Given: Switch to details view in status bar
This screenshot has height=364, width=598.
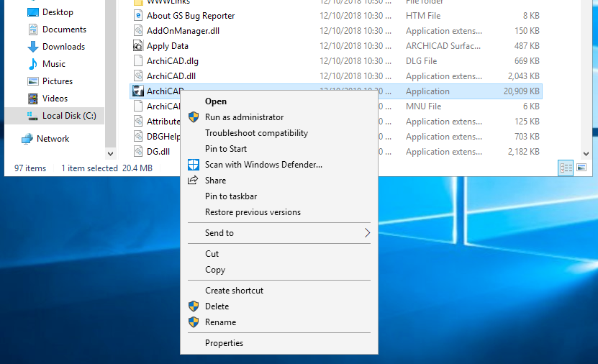Looking at the screenshot, I should [566, 168].
